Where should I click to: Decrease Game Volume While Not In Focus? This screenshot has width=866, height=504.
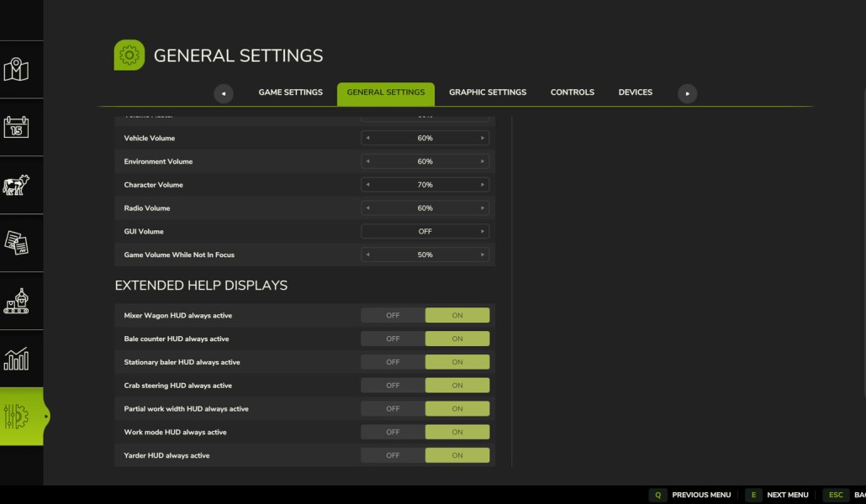pyautogui.click(x=367, y=255)
